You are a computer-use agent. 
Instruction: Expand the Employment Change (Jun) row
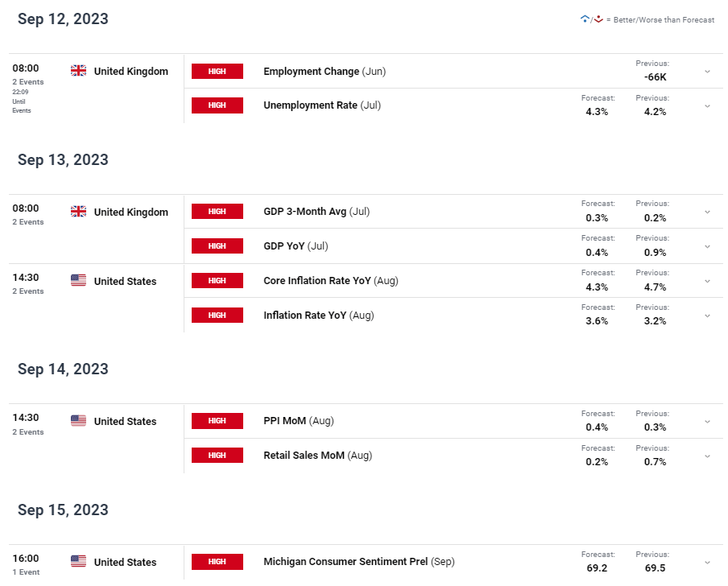pos(707,72)
